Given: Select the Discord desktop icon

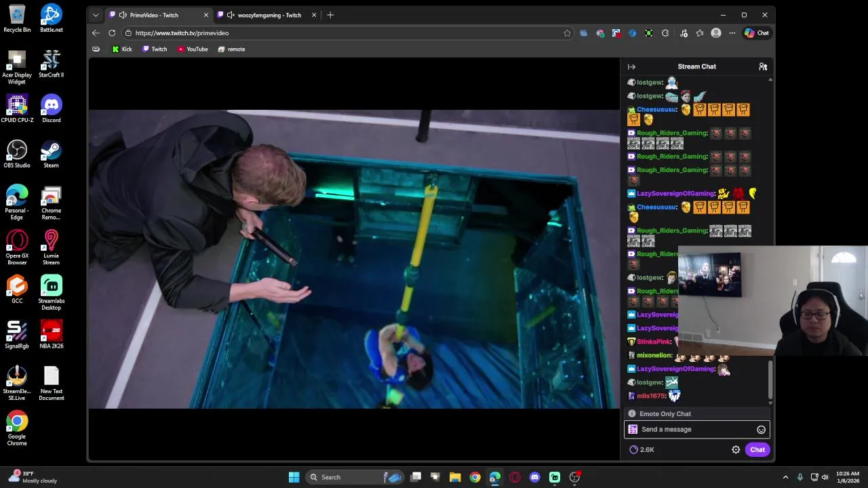Looking at the screenshot, I should point(51,109).
